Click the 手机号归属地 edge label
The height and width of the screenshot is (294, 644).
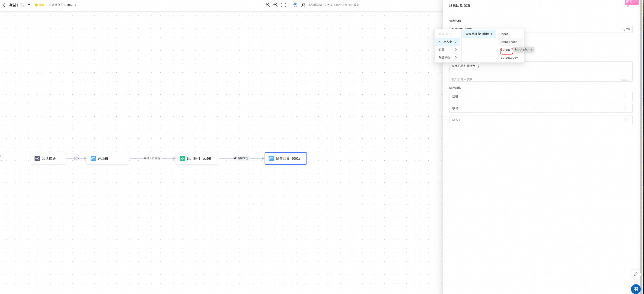(x=152, y=158)
